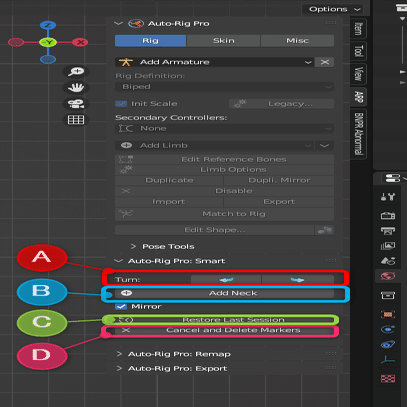The height and width of the screenshot is (407, 407).
Task: Click Cancel and Delete Markers
Action: point(224,330)
